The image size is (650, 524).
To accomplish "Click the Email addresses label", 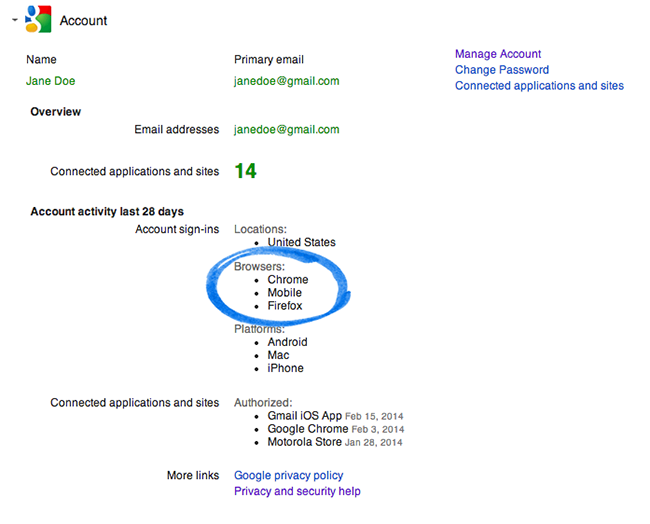I will [177, 129].
